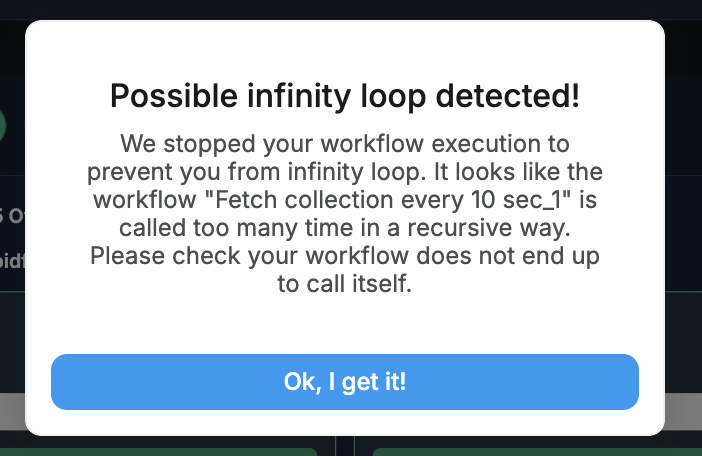Click empty white space above dialog heading
This screenshot has height=456, width=702.
click(x=345, y=49)
